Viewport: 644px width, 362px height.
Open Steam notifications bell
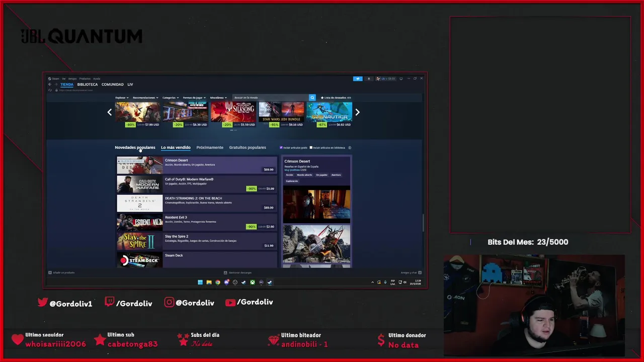click(x=369, y=78)
